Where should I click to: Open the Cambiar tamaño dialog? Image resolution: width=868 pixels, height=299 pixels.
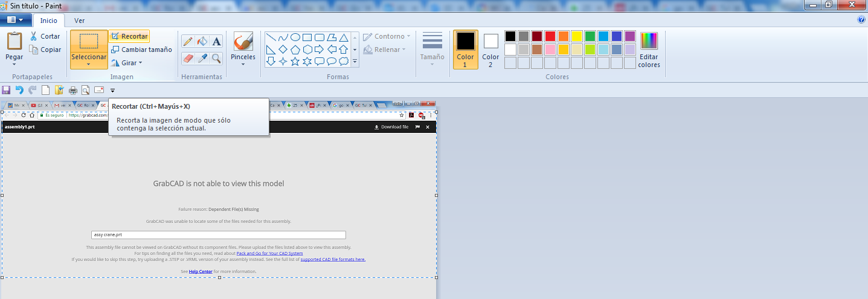[x=141, y=50]
